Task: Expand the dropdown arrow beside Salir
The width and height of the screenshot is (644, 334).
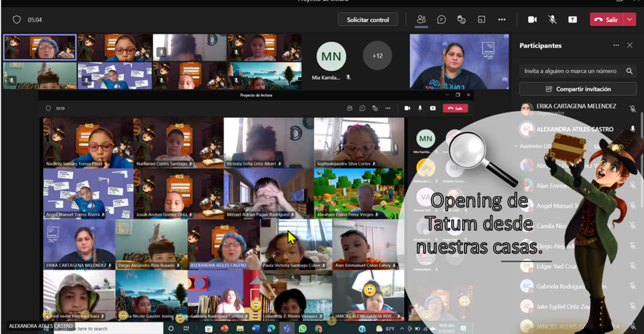Action: click(x=630, y=19)
